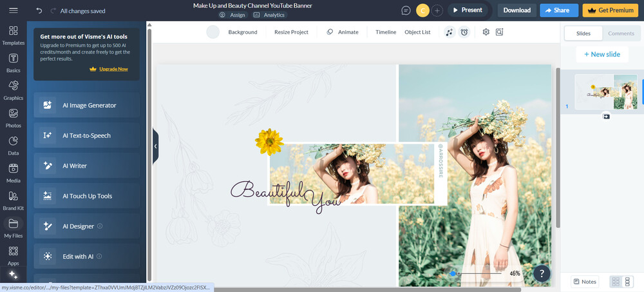The image size is (644, 292).
Task: Click the music note audio icon
Action: coord(450,32)
